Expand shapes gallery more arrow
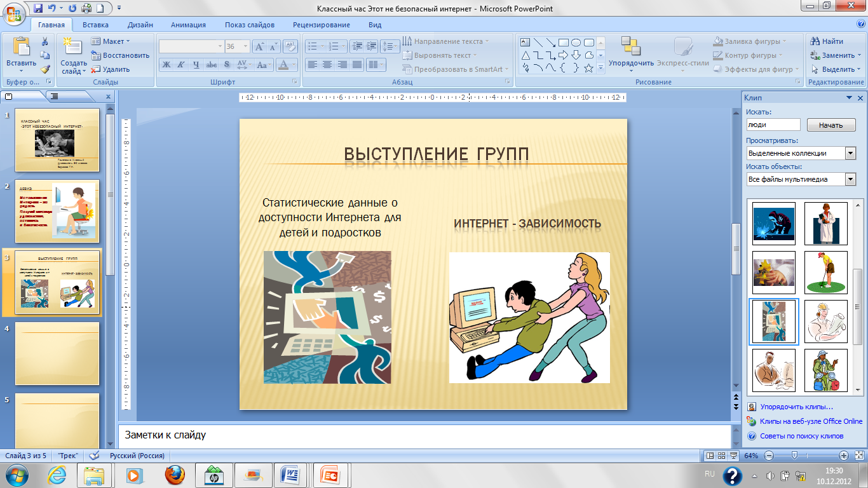The width and height of the screenshot is (868, 488). [x=600, y=68]
